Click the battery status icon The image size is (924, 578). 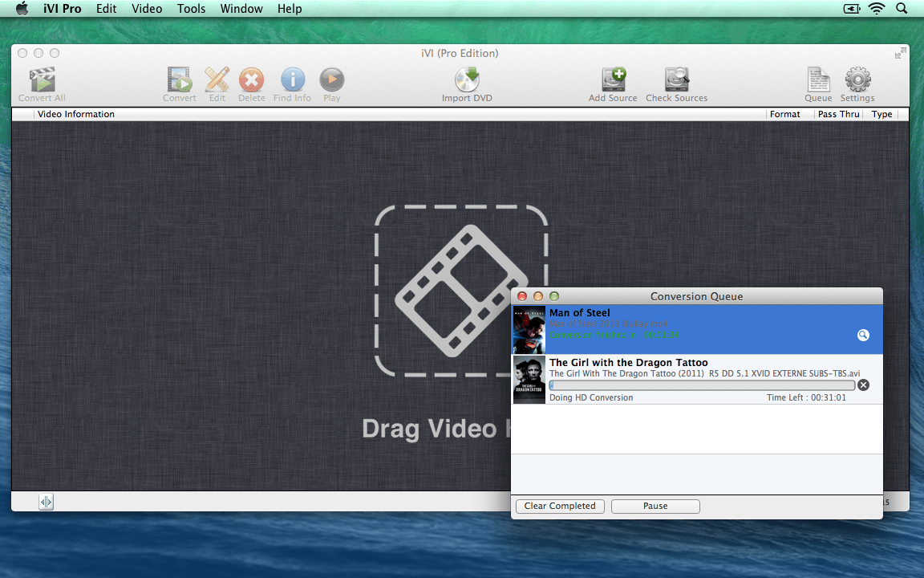(x=852, y=9)
